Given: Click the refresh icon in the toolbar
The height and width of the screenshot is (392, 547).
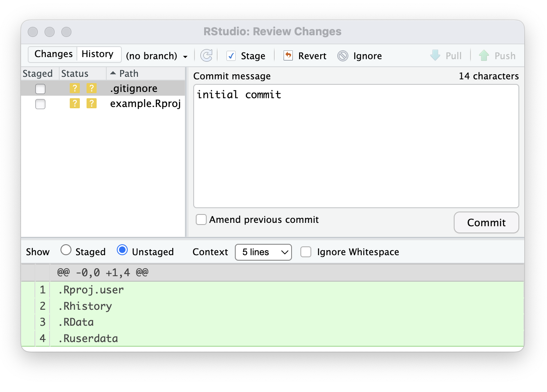Looking at the screenshot, I should click(206, 55).
